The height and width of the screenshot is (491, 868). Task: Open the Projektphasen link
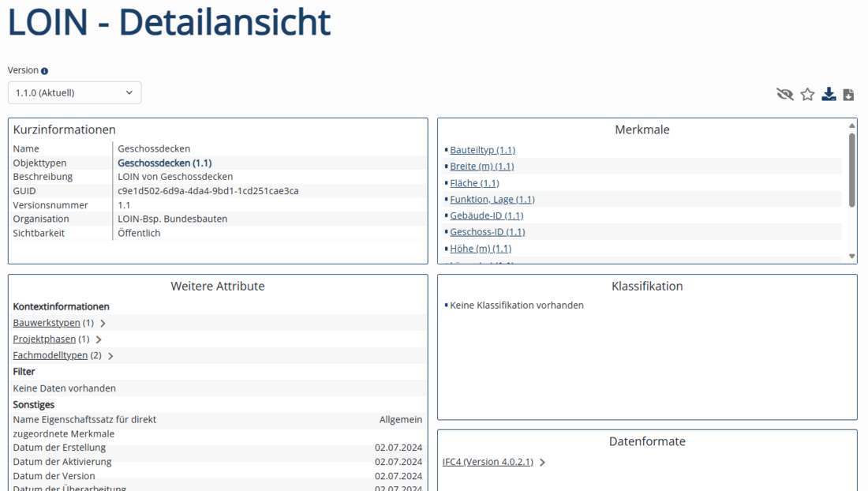tap(44, 339)
